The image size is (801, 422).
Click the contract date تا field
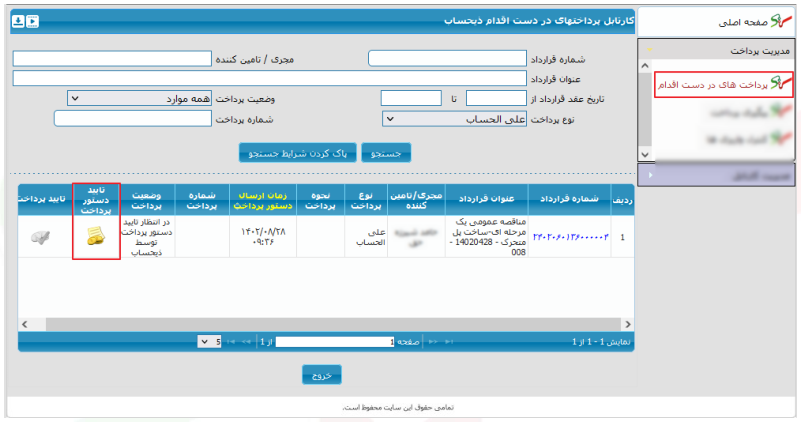click(411, 98)
